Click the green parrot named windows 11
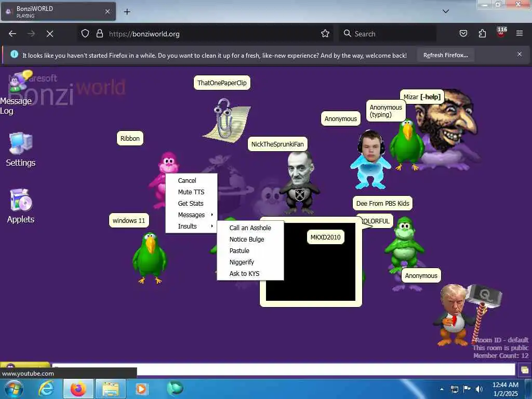 pyautogui.click(x=150, y=258)
